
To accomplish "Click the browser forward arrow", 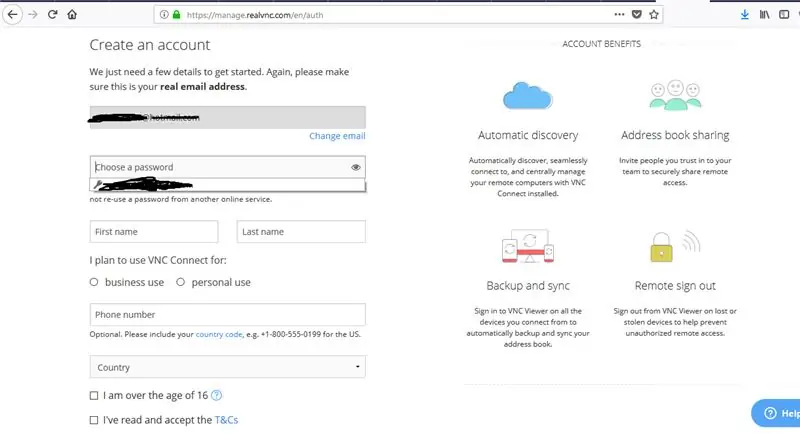I will point(33,14).
